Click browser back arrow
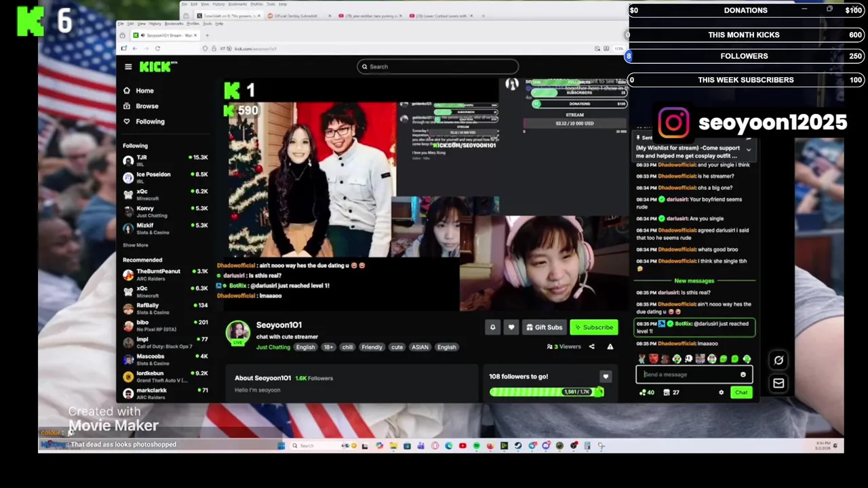The height and width of the screenshot is (488, 868). click(134, 48)
